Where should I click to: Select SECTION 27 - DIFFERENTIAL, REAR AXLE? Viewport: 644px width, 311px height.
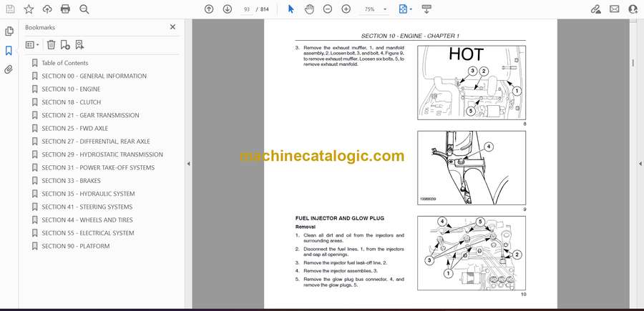coord(96,142)
